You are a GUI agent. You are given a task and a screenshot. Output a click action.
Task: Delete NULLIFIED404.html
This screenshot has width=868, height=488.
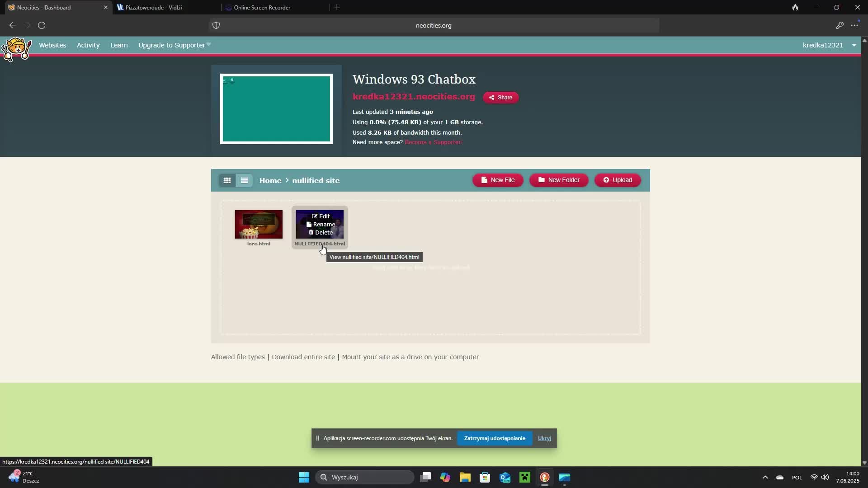(321, 232)
